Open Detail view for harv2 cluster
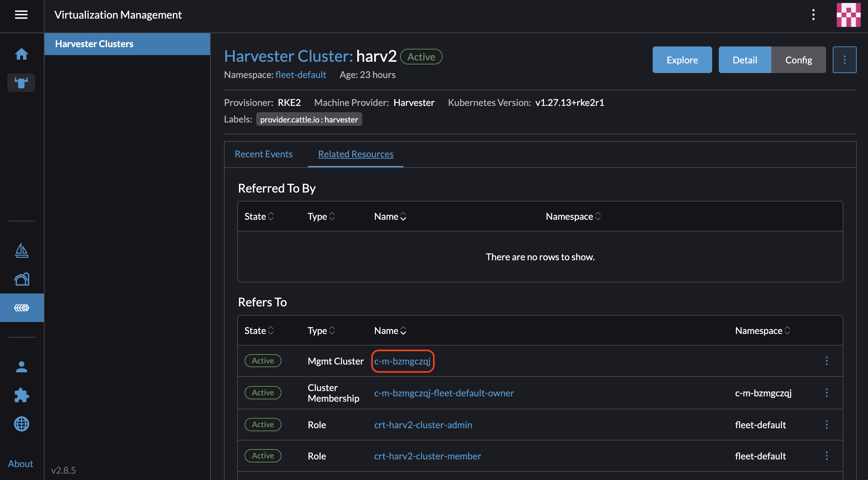This screenshot has height=480, width=868. [745, 59]
